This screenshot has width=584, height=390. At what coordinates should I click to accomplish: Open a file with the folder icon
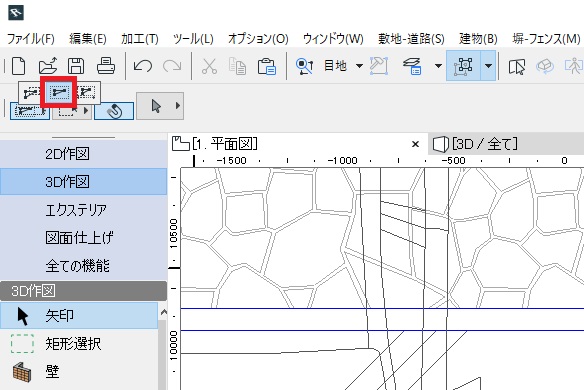48,66
